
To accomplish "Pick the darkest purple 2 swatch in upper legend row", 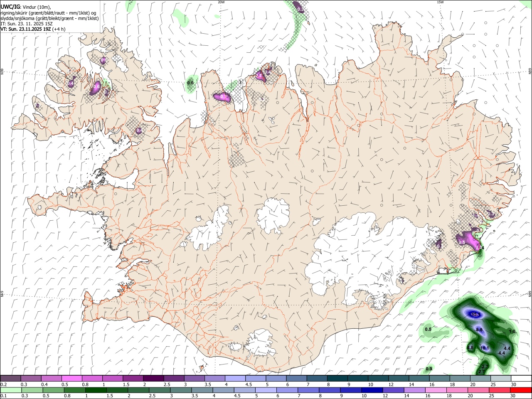I will coord(153,379).
